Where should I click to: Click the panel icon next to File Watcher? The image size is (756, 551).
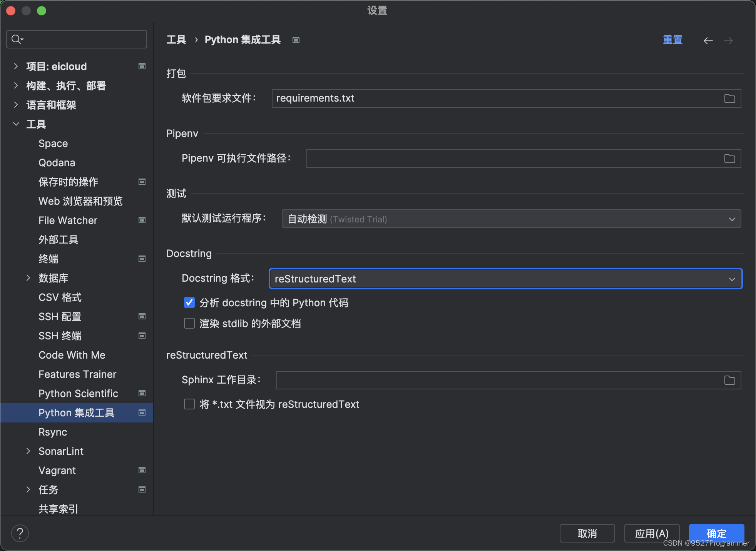142,220
